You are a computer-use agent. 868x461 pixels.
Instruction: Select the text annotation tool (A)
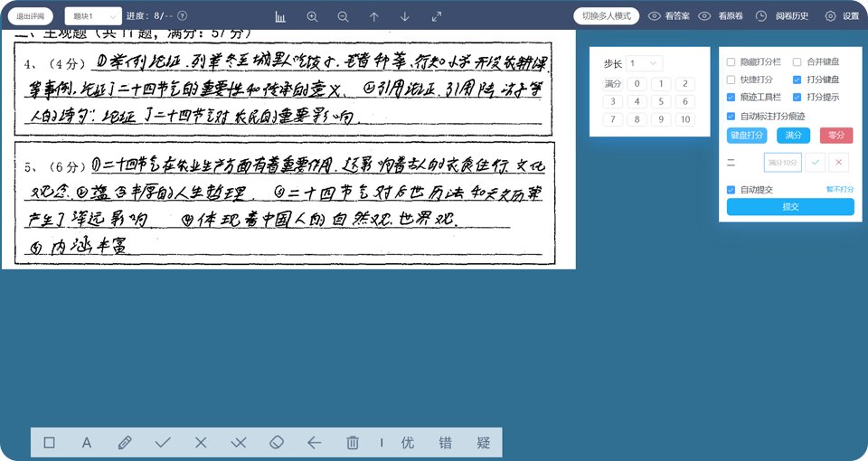tap(87, 443)
